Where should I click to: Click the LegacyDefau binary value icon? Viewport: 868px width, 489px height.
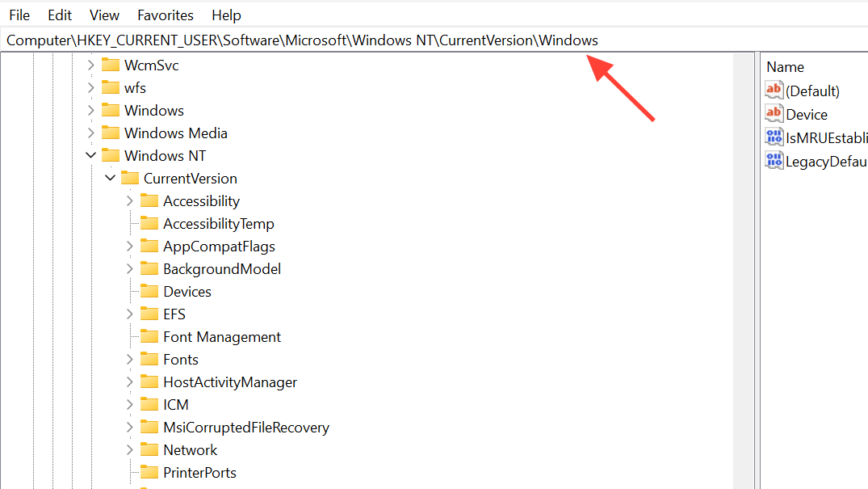tap(774, 161)
